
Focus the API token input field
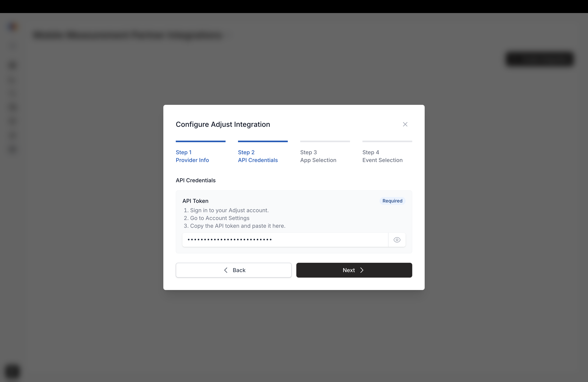click(x=284, y=240)
